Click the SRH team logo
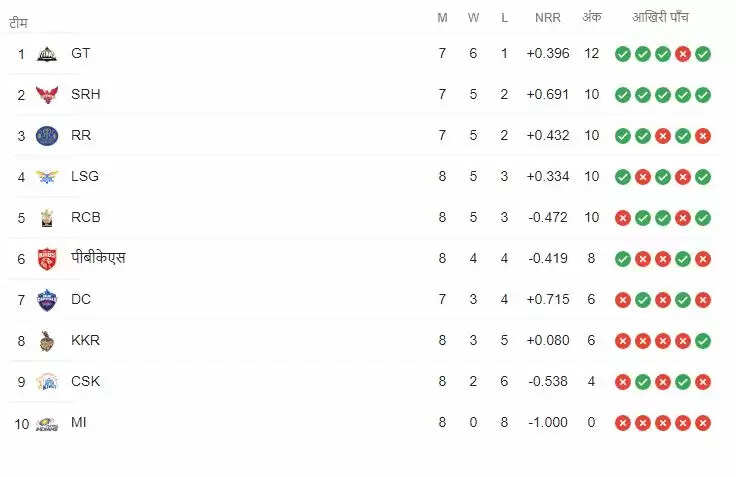Viewport: 736px width, 477px height. [x=47, y=94]
